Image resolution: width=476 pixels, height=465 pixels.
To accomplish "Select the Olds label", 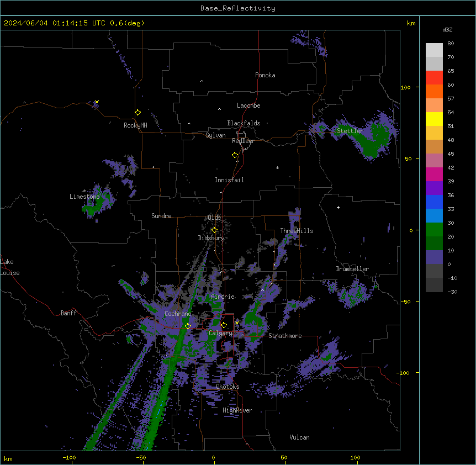I will pyautogui.click(x=214, y=218).
